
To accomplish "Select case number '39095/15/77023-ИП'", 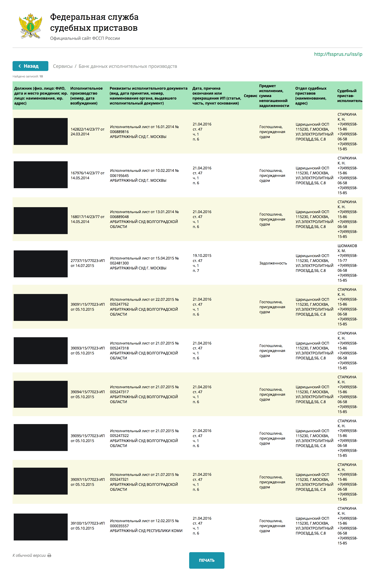I will [88, 438].
